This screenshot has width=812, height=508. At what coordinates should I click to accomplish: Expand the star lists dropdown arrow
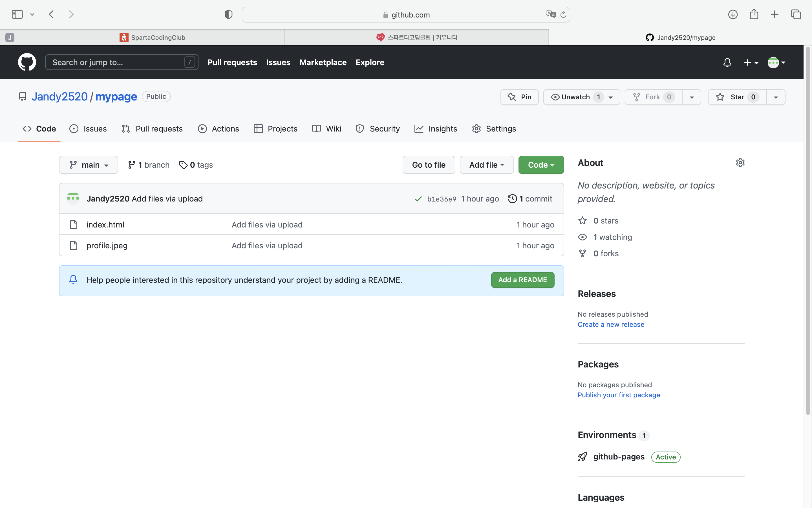point(776,97)
